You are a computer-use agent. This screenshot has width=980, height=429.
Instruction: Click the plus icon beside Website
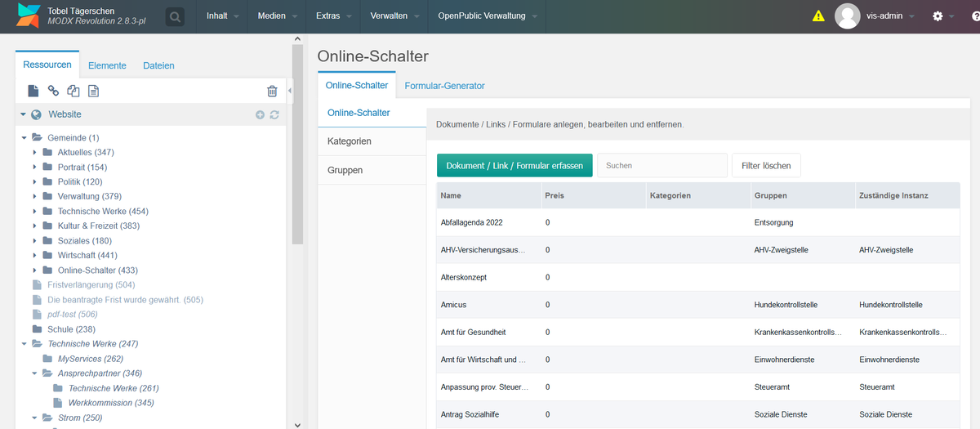click(x=260, y=115)
